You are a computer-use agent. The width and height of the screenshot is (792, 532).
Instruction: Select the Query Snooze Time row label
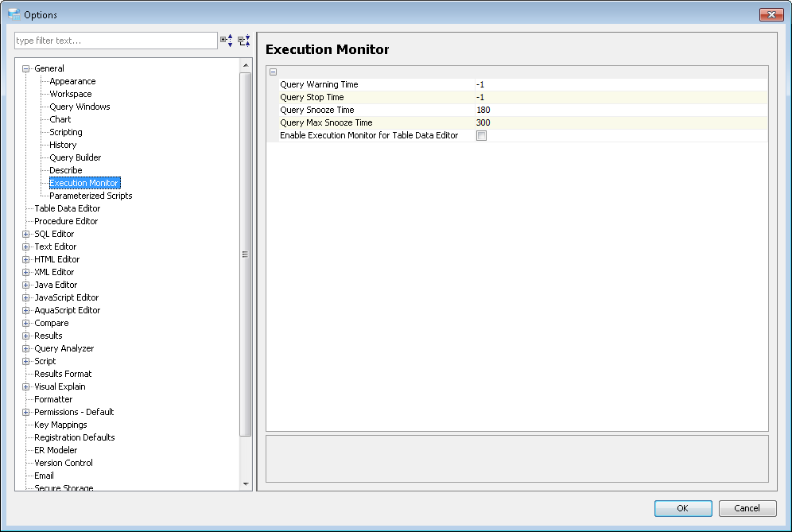(316, 110)
